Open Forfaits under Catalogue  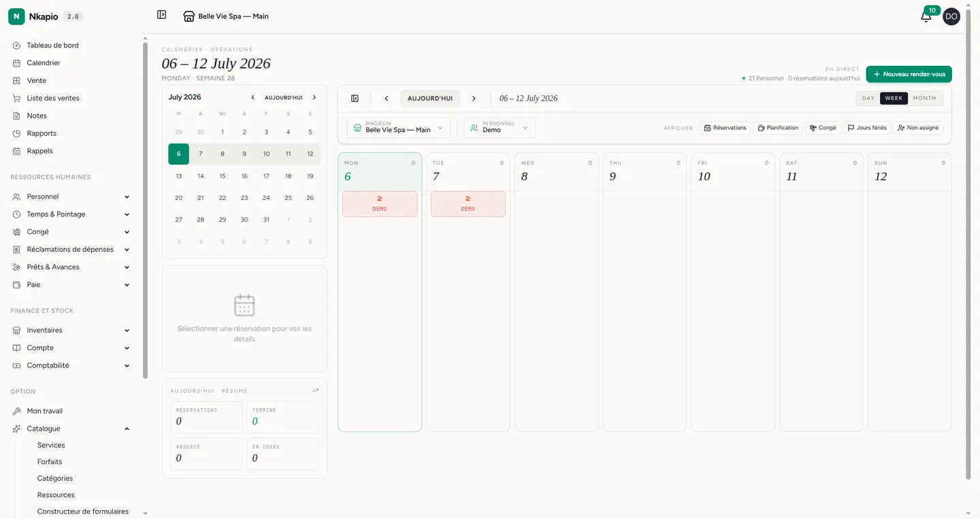click(50, 462)
